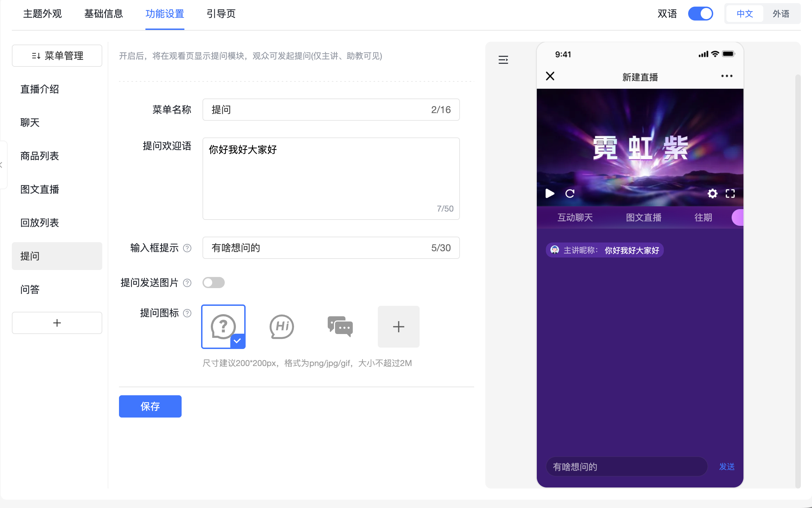Image resolution: width=812 pixels, height=508 pixels.
Task: Switch language to 中文
Action: pyautogui.click(x=745, y=14)
